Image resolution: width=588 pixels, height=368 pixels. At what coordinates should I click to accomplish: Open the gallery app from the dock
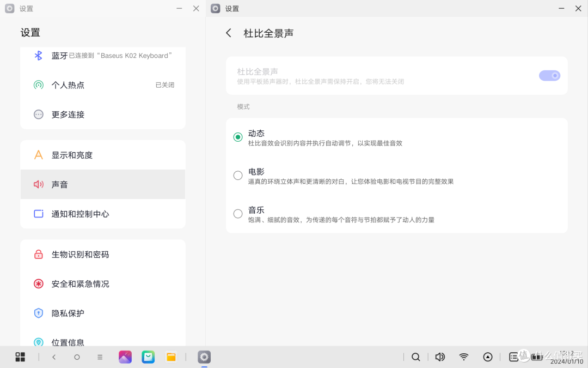(x=125, y=357)
